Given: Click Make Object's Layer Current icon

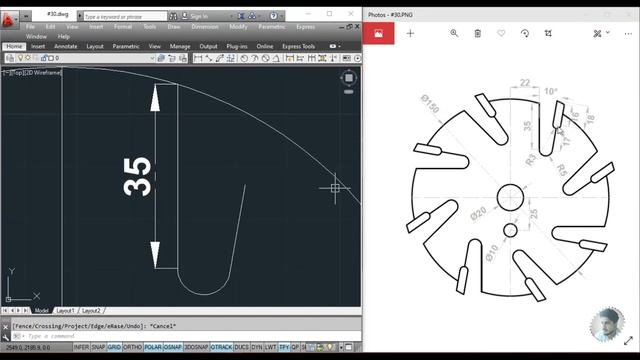Looking at the screenshot, I should point(161,58).
